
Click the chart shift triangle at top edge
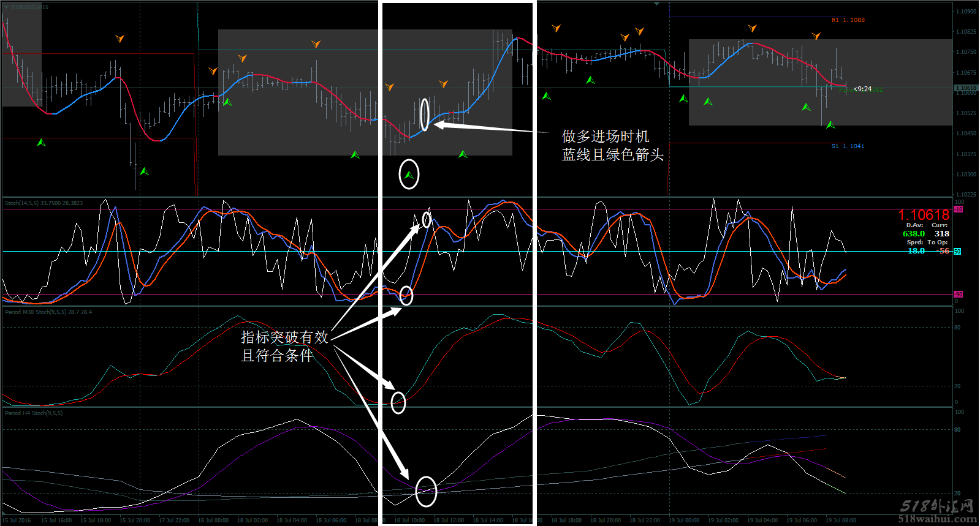(656, 4)
